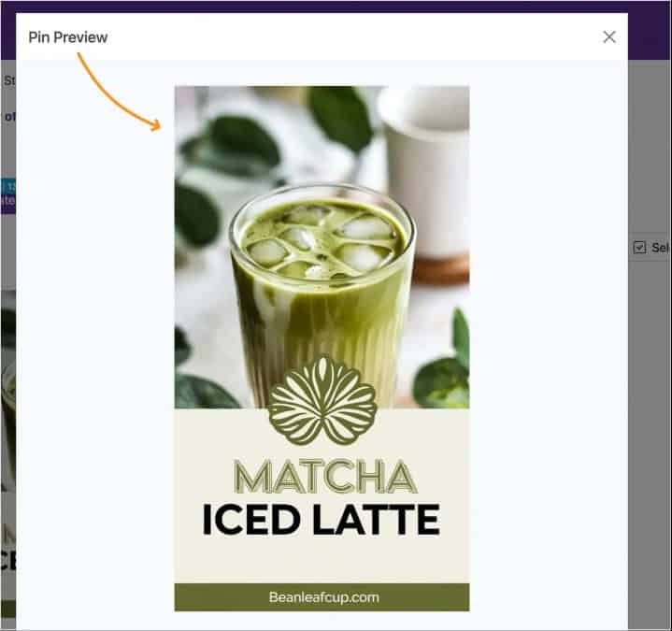The height and width of the screenshot is (631, 672).
Task: Click the Beanleafcup.com footer link
Action: pyautogui.click(x=323, y=597)
